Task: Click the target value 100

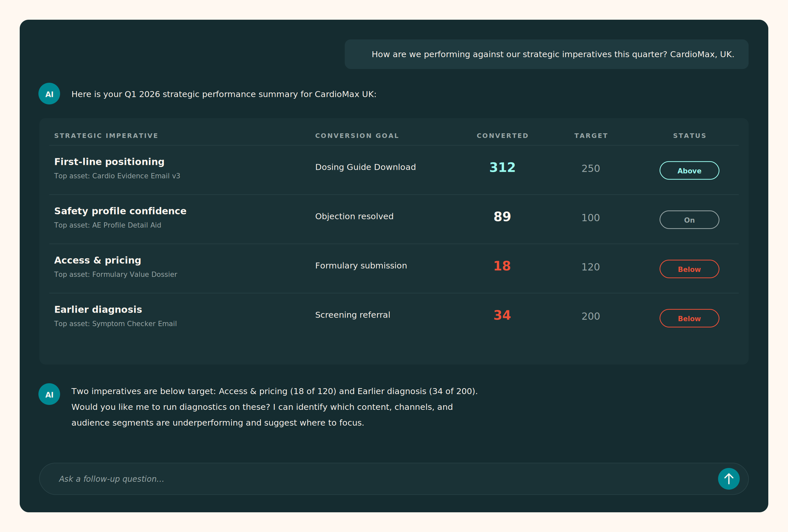Action: [591, 218]
